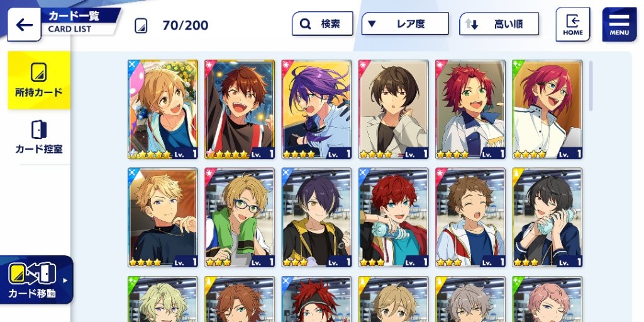This screenshot has height=322, width=644.
Task: Go back using the arrow button
Action: (24, 25)
